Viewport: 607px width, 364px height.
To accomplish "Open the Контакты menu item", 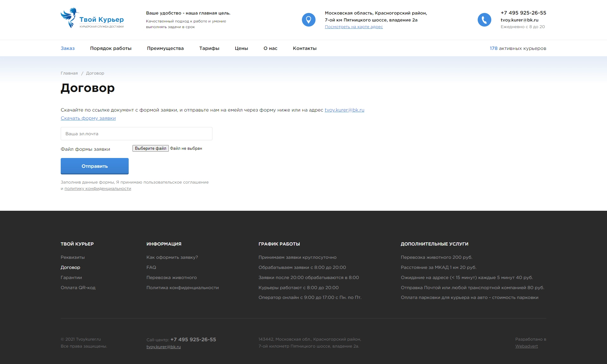I will [305, 48].
